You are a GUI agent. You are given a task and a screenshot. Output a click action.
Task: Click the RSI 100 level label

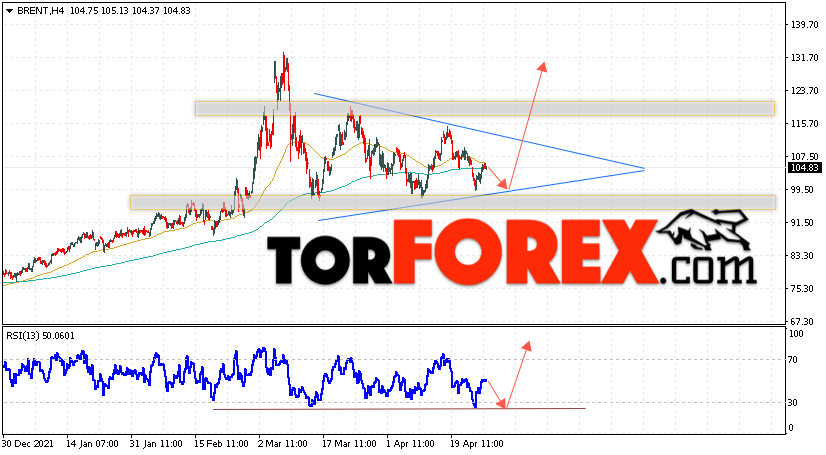point(796,333)
